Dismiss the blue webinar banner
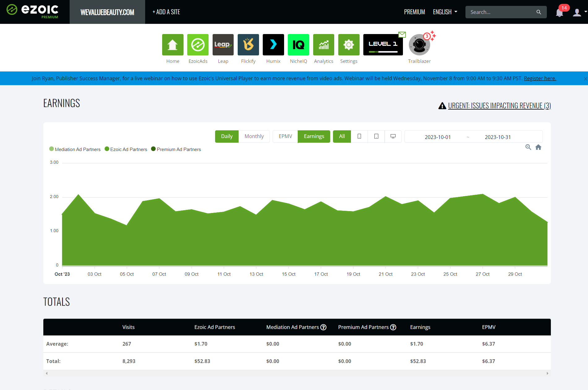The width and height of the screenshot is (588, 390). (x=585, y=79)
